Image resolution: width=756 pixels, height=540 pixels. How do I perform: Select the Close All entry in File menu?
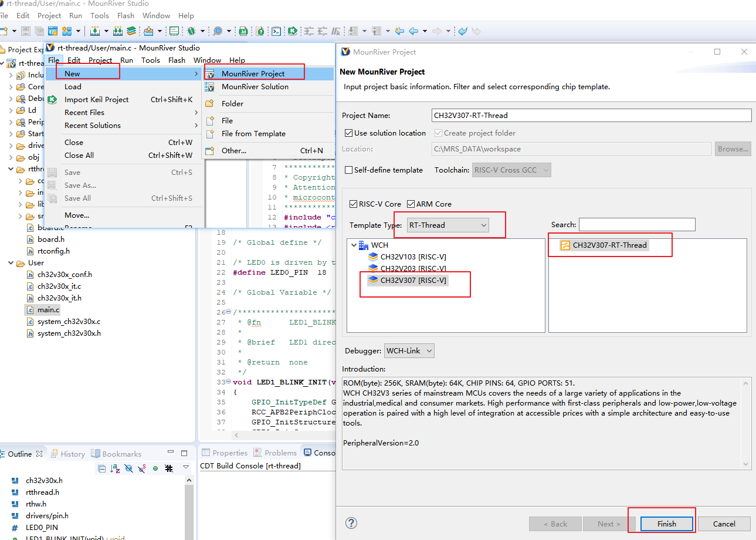coord(123,156)
